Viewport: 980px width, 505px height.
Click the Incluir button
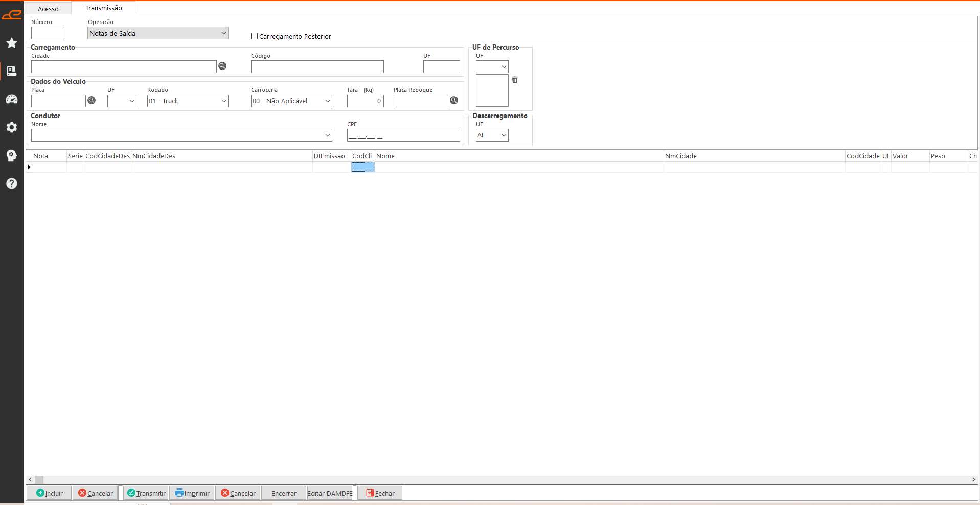[x=50, y=493]
